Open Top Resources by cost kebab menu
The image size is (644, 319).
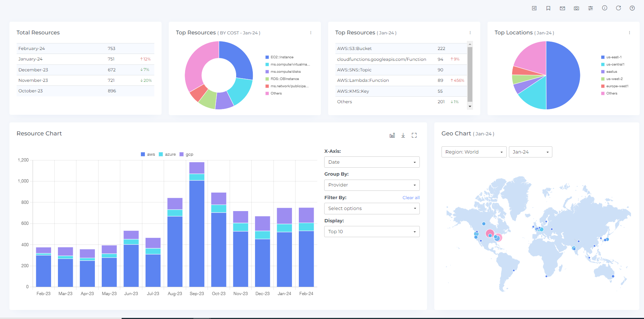tap(311, 33)
